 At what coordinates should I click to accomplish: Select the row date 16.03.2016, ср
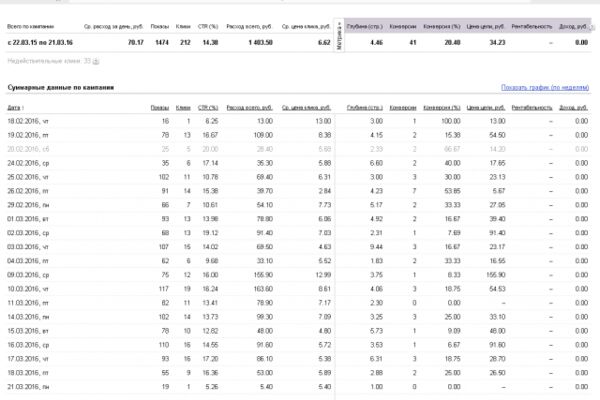click(28, 345)
